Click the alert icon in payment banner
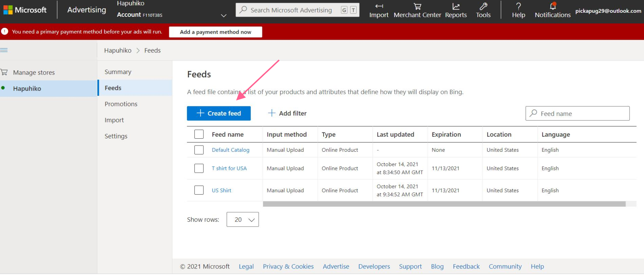This screenshot has height=276, width=644. click(x=5, y=32)
